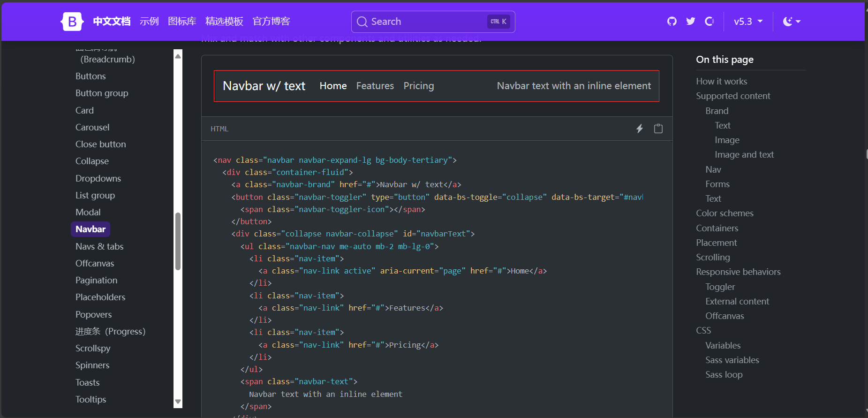Image resolution: width=868 pixels, height=418 pixels.
Task: Copy code with the clipboard icon
Action: pyautogui.click(x=658, y=129)
